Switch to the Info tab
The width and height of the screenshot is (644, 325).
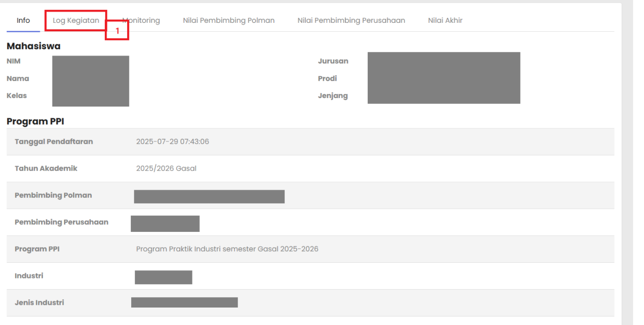coord(23,21)
